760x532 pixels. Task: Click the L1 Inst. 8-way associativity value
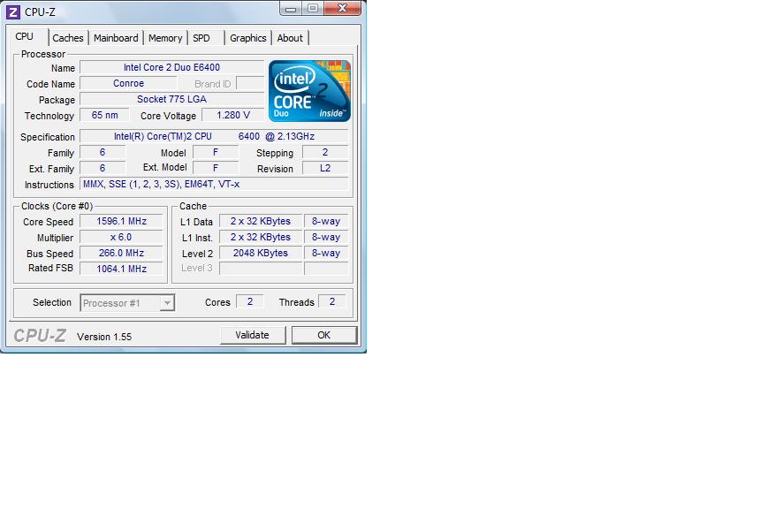pyautogui.click(x=326, y=238)
